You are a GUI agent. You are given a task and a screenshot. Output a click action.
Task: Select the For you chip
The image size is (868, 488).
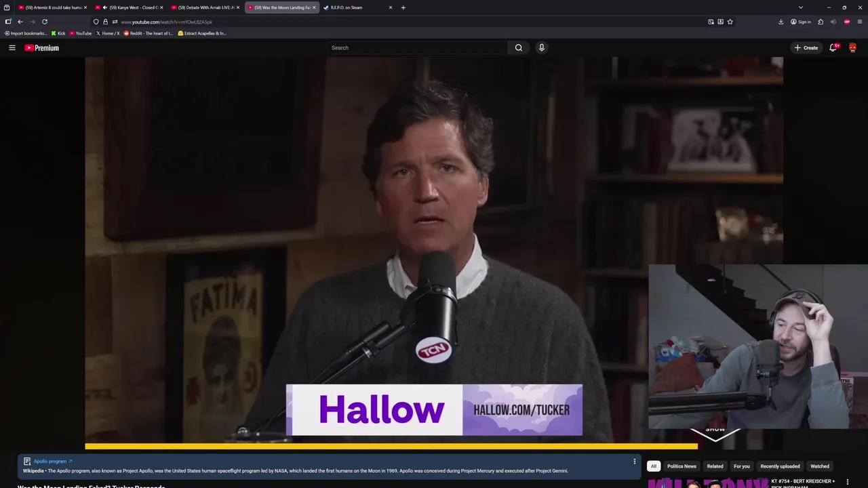tap(741, 466)
